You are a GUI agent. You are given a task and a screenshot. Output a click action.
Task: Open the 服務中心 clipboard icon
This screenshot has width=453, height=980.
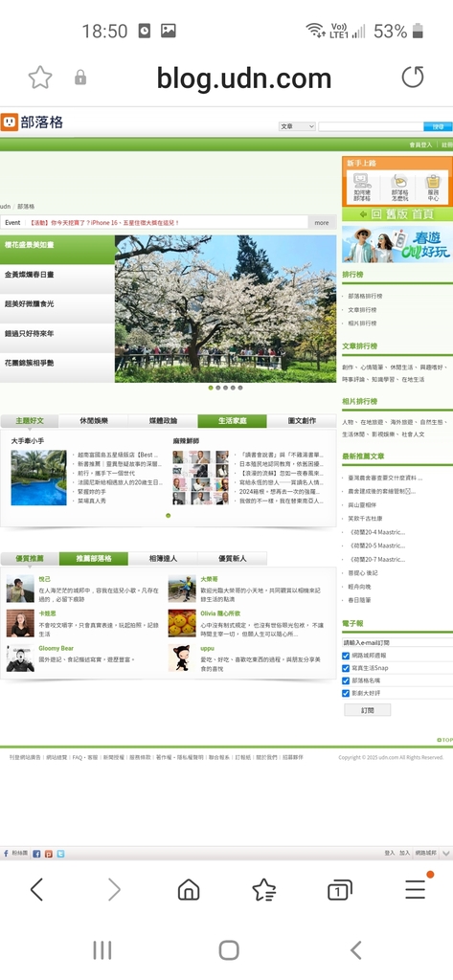[x=432, y=181]
